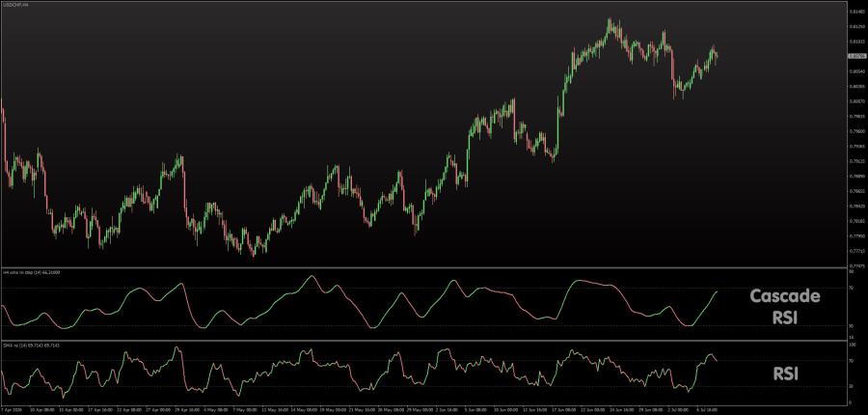The width and height of the screenshot is (868, 415).
Task: Click the current price tag on price axis
Action: [x=856, y=56]
